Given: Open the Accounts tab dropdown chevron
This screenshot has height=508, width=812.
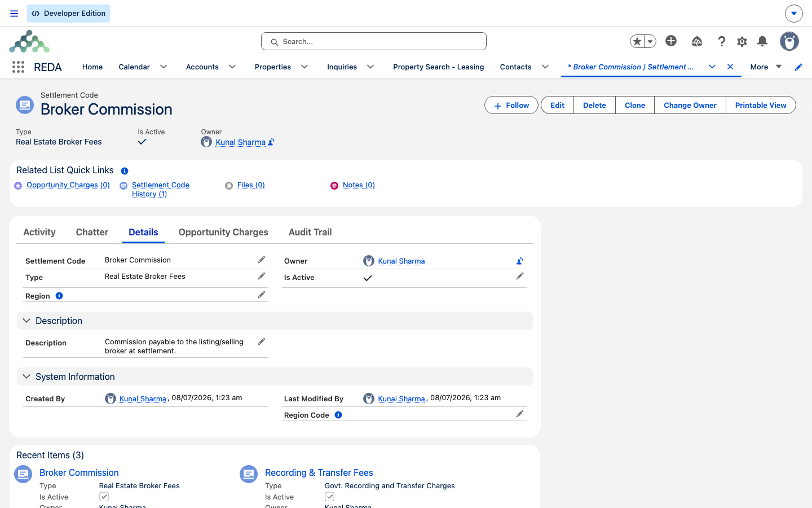Looking at the screenshot, I should point(232,67).
